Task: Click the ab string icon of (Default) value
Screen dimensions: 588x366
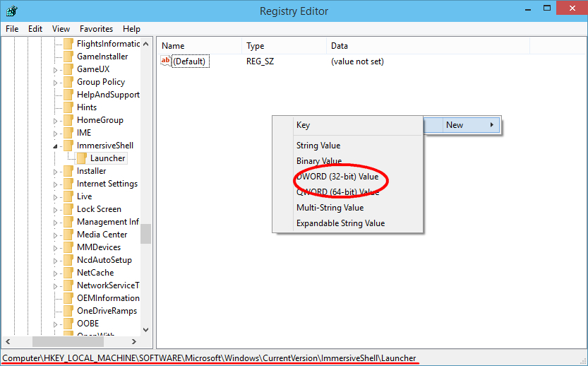Action: click(165, 61)
